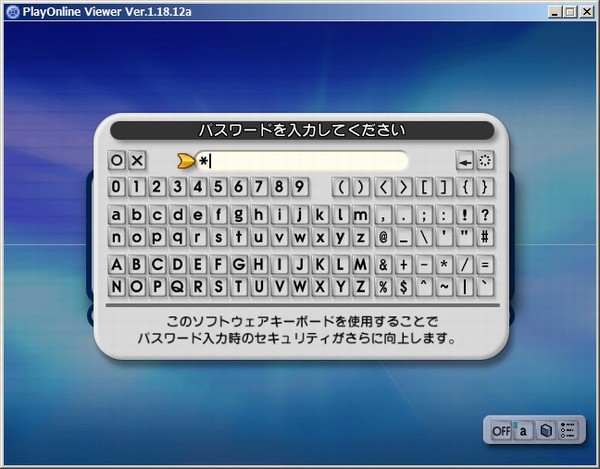Screen dimensions: 600x469
Task: Cancel input with the X button
Action: pos(137,160)
